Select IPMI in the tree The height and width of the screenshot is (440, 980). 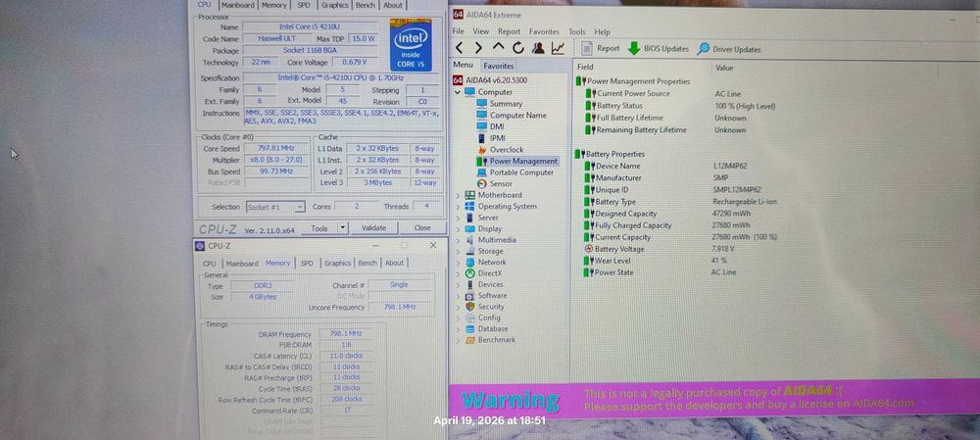tap(491, 138)
